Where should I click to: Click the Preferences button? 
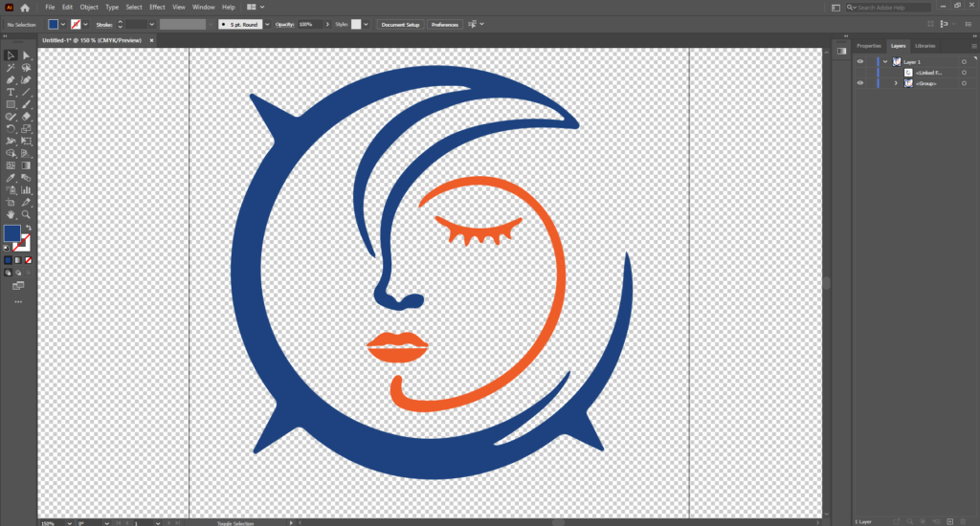(444, 24)
